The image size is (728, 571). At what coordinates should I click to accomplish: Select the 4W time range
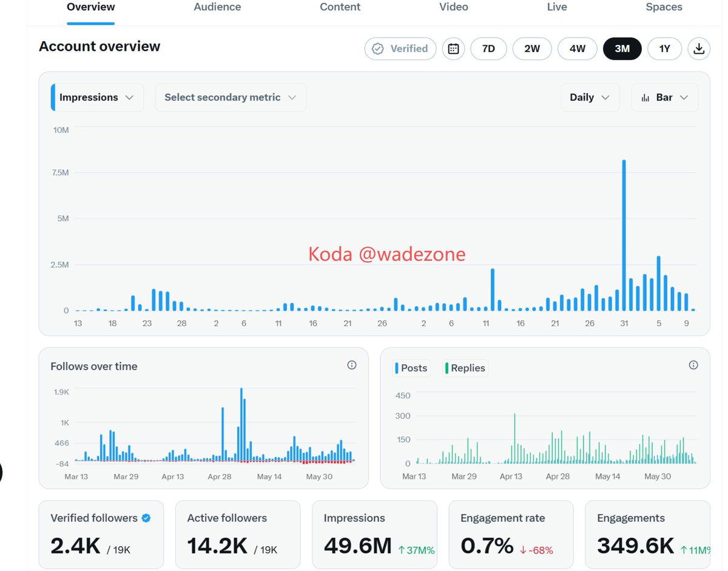point(578,49)
